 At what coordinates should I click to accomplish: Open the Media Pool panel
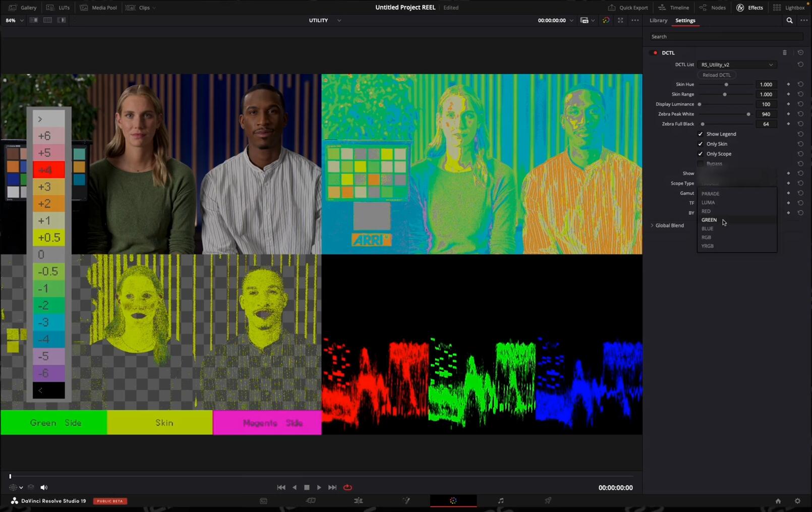click(99, 8)
